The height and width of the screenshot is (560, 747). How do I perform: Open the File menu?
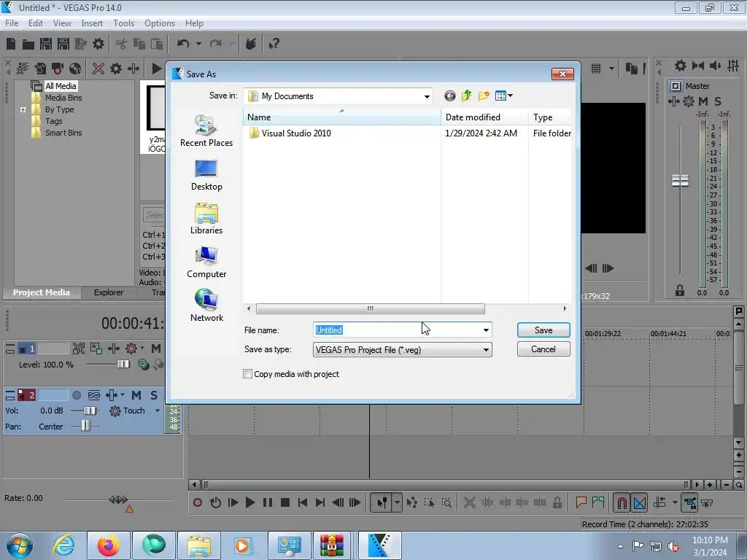click(12, 23)
